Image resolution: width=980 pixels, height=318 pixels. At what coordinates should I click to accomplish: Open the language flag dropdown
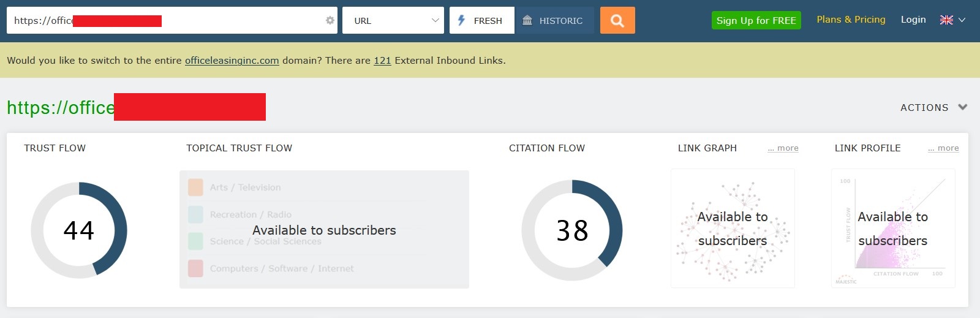point(953,20)
